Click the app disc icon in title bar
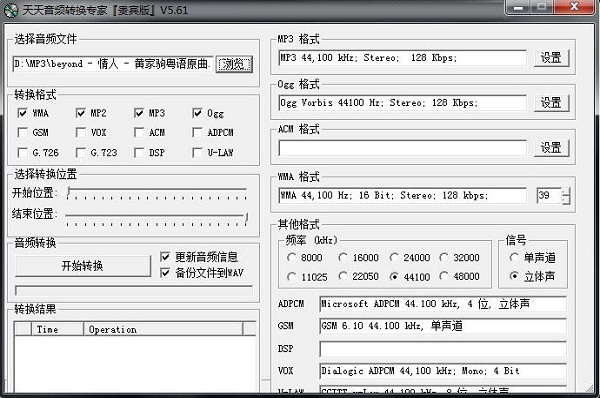The image size is (600, 398). (x=11, y=10)
